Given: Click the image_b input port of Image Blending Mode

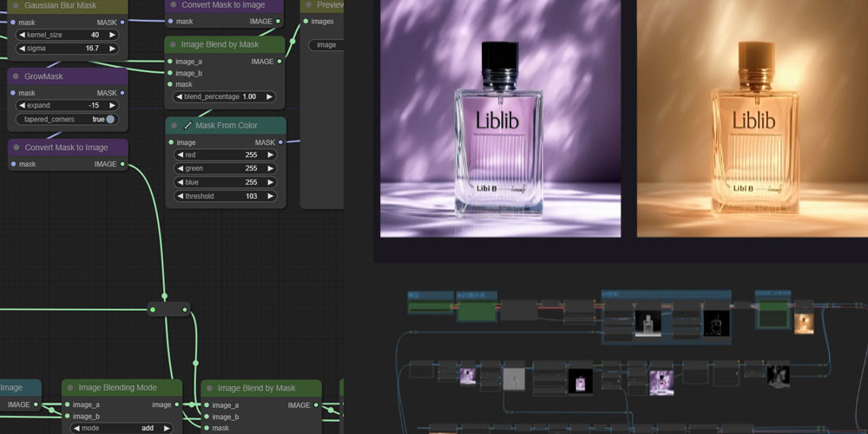Looking at the screenshot, I should (x=67, y=417).
